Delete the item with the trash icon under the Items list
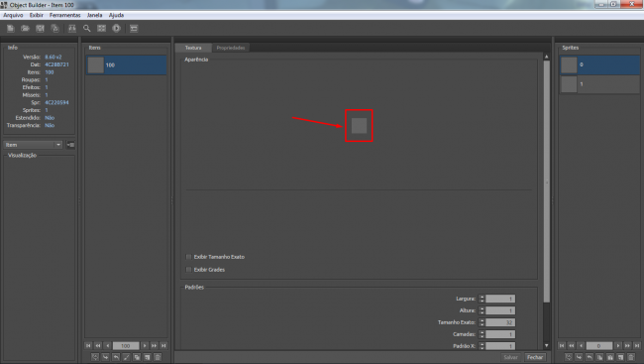Viewport: 644px width, 364px height. [x=158, y=357]
